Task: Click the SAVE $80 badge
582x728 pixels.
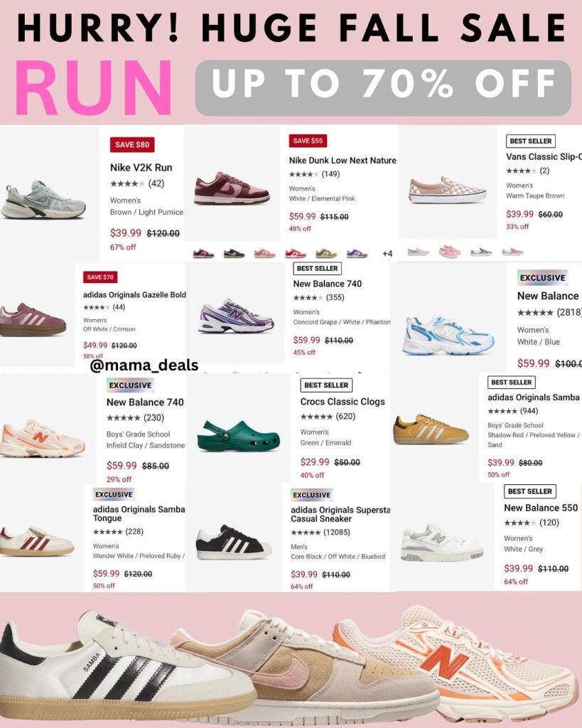Action: (x=132, y=144)
